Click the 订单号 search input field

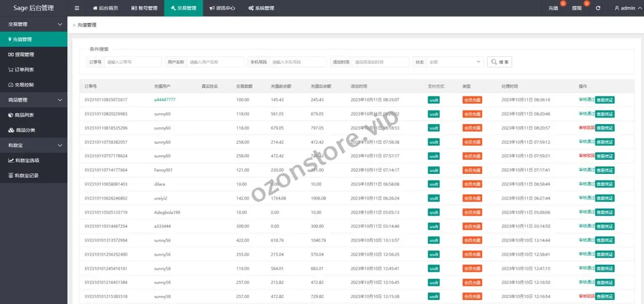(x=132, y=62)
